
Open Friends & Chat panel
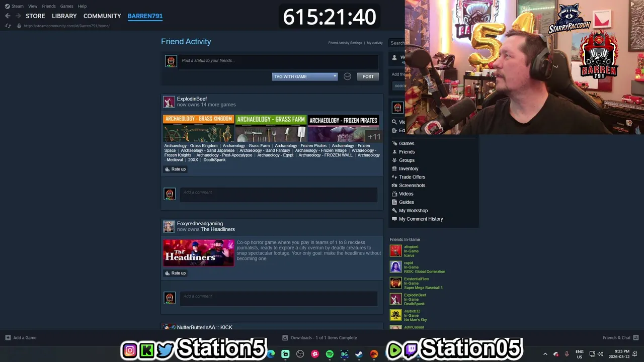coord(620,338)
